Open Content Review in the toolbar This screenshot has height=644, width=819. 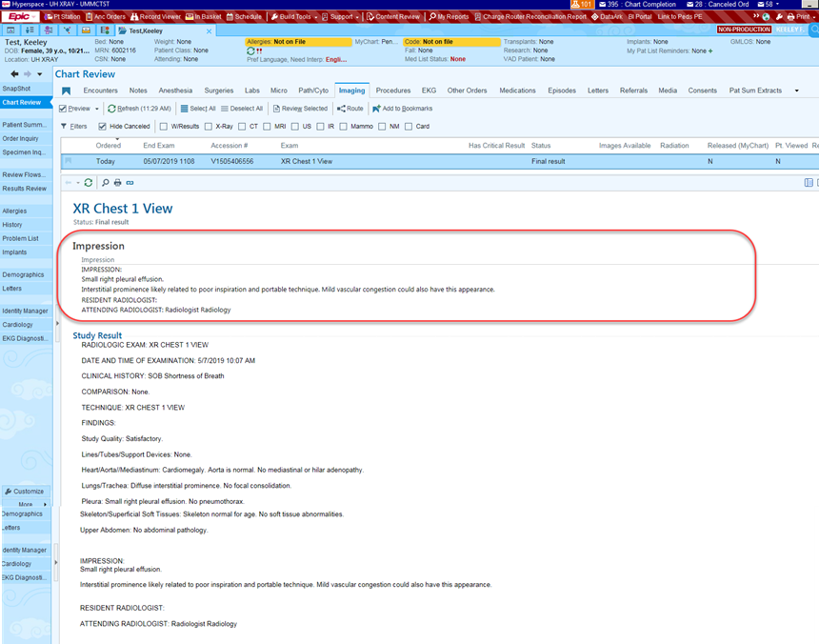click(392, 17)
